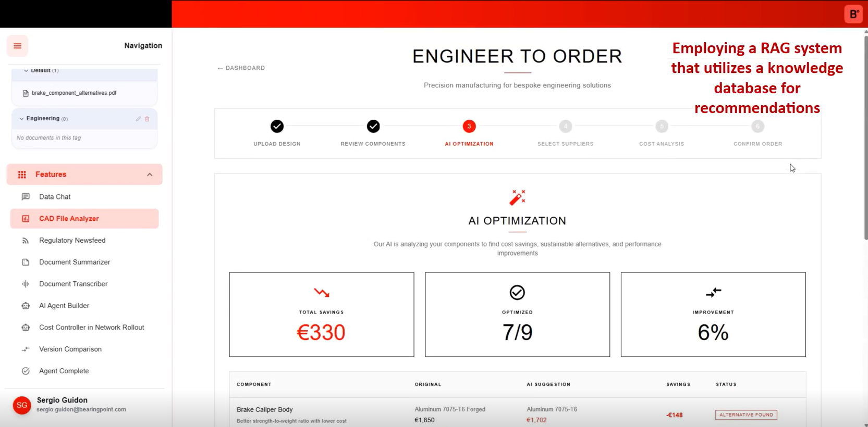This screenshot has width=868, height=427.
Task: Click the Regulatory Newsfeed feed icon
Action: click(26, 241)
